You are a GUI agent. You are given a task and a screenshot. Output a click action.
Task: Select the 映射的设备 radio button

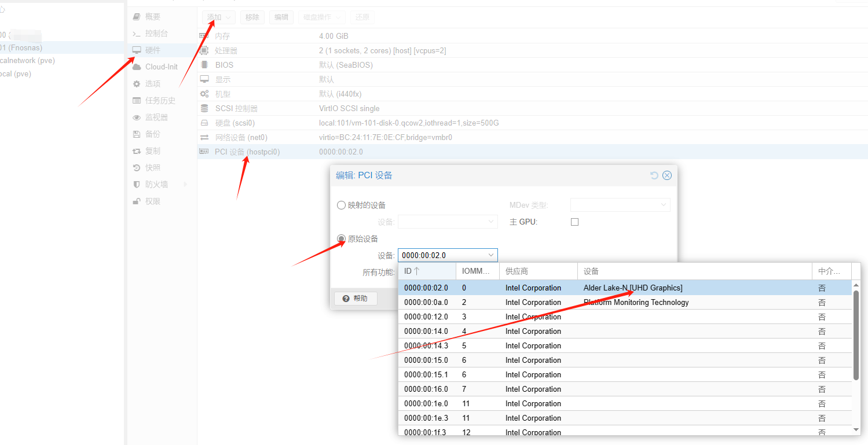click(x=341, y=205)
